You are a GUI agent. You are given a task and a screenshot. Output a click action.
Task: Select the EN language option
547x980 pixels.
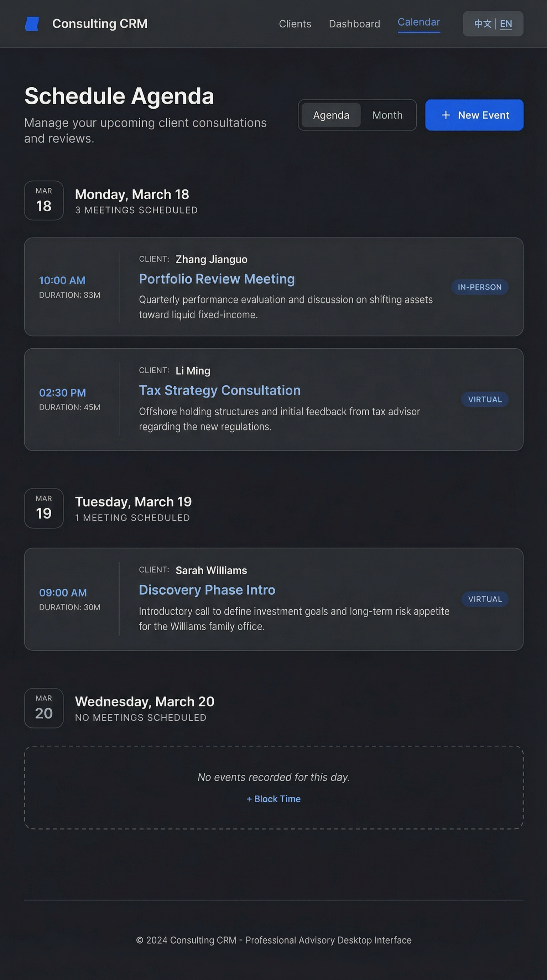506,24
